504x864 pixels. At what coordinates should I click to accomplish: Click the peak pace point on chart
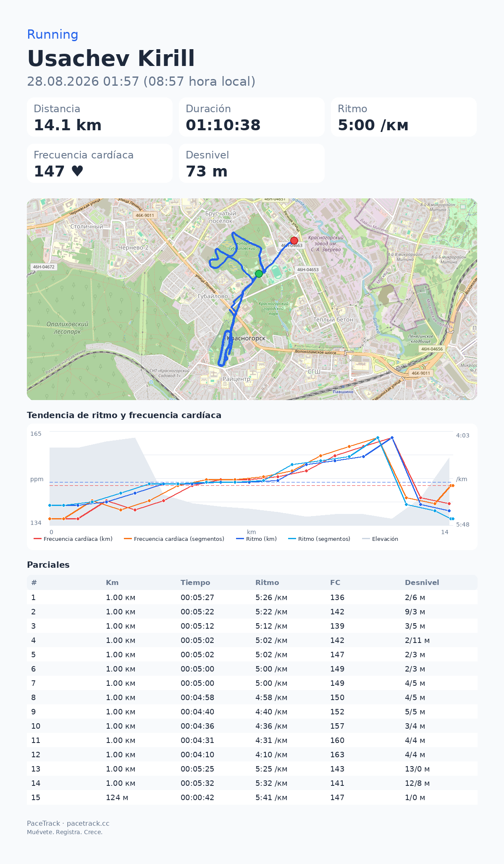click(x=392, y=437)
